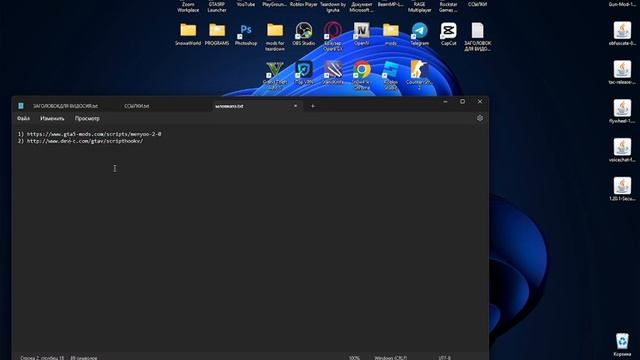Image resolution: width=640 pixels, height=360 pixels.
Task: Switch to the ССЫЛКИ.txt Notepad tab
Action: pos(137,106)
